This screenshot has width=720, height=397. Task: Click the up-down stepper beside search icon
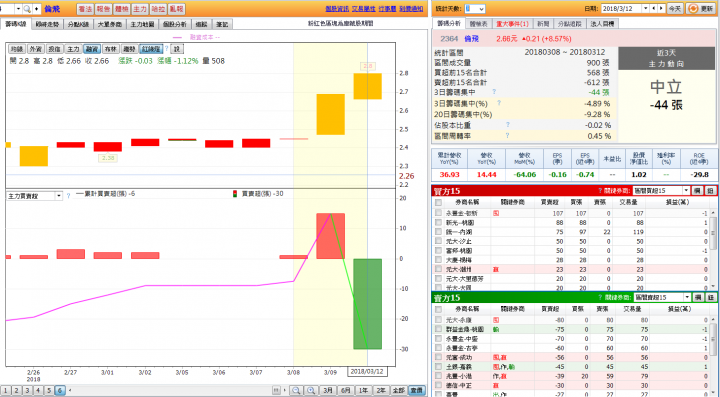tap(36, 9)
